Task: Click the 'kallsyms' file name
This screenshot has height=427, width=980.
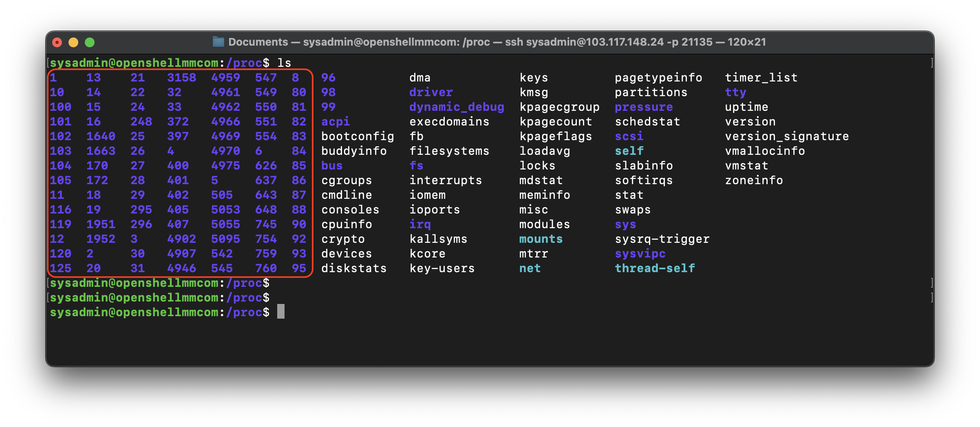Action: point(438,239)
